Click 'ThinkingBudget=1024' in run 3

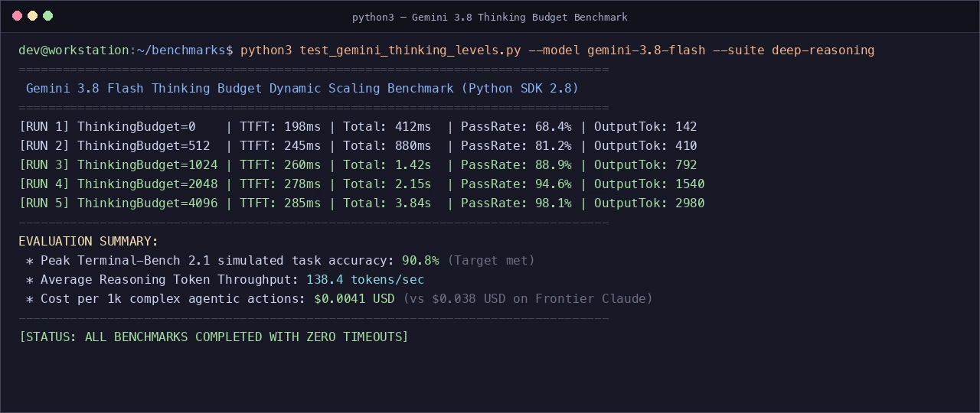[x=148, y=165]
